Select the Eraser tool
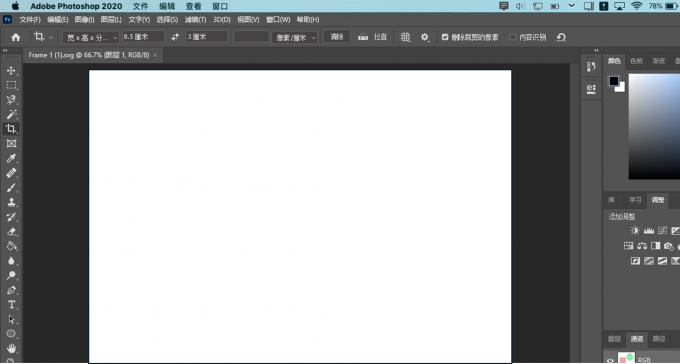This screenshot has height=364, width=680. click(x=11, y=232)
